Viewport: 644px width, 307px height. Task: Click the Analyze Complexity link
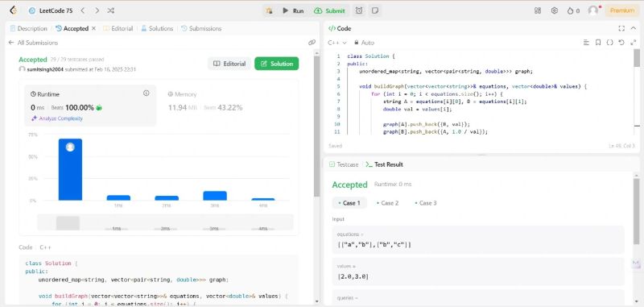click(x=57, y=118)
